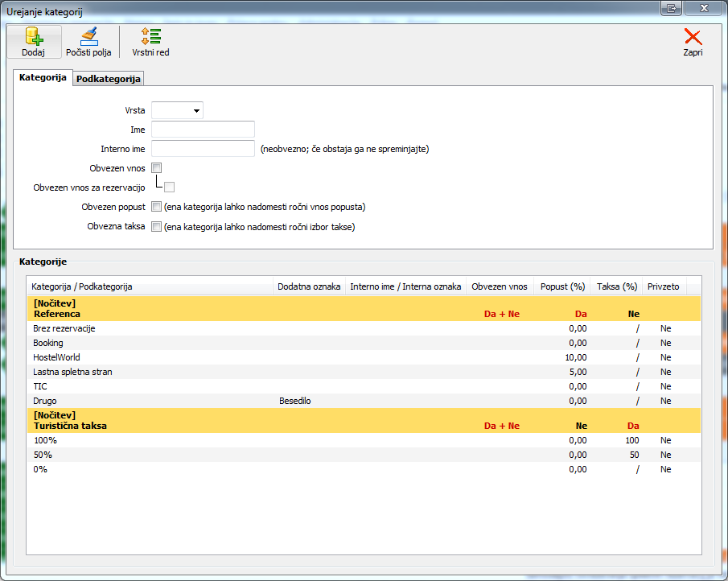Click into the Ime text field
This screenshot has width=728, height=581.
coord(203,130)
